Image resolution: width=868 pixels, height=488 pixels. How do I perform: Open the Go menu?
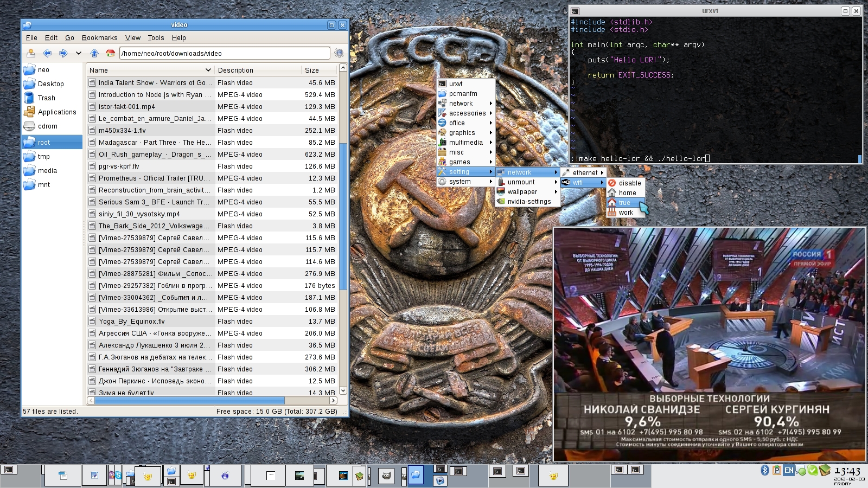(69, 38)
